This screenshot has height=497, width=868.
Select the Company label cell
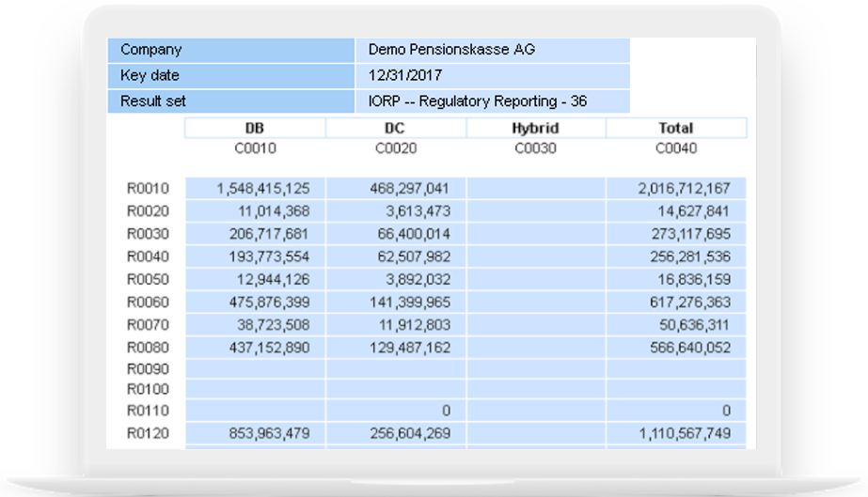pos(231,50)
